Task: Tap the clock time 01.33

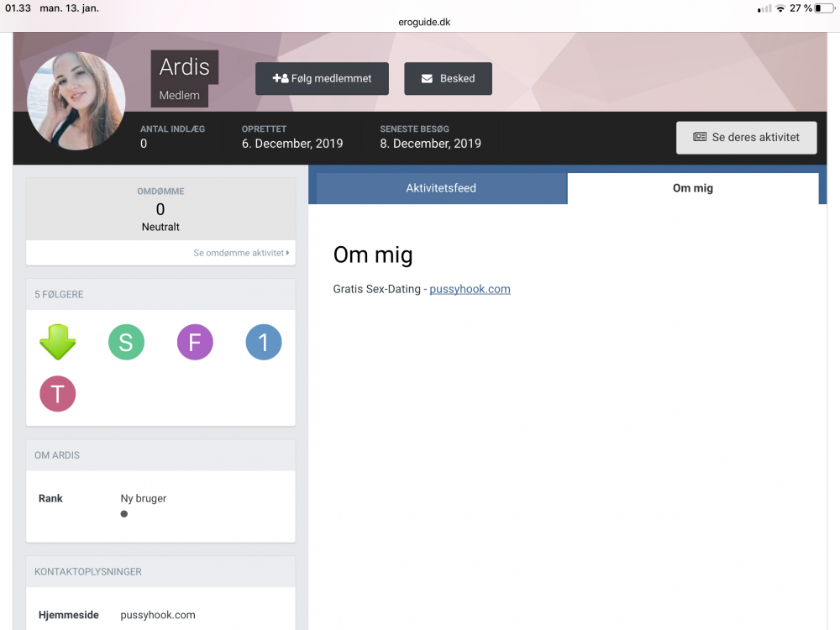Action: [18, 8]
